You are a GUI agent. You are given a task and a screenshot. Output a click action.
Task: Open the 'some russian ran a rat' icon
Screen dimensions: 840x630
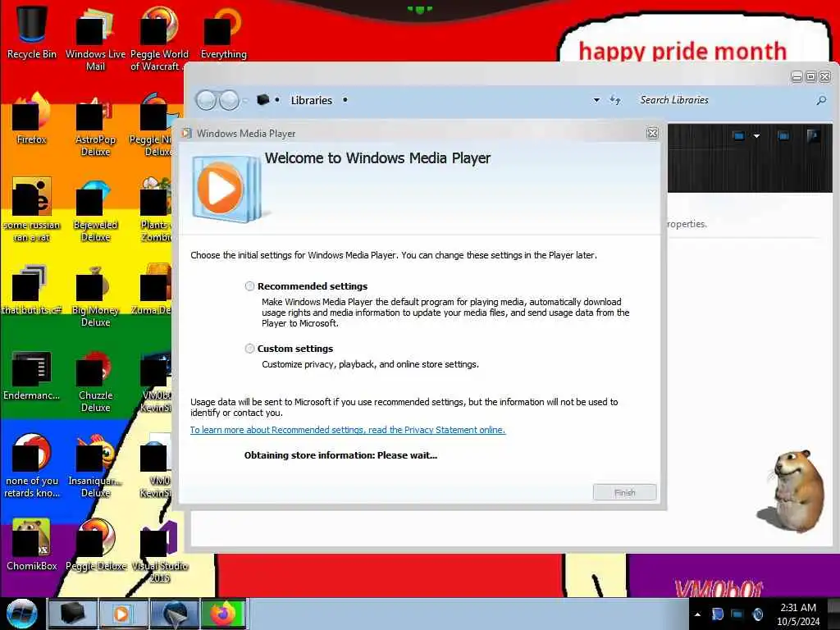click(32, 210)
